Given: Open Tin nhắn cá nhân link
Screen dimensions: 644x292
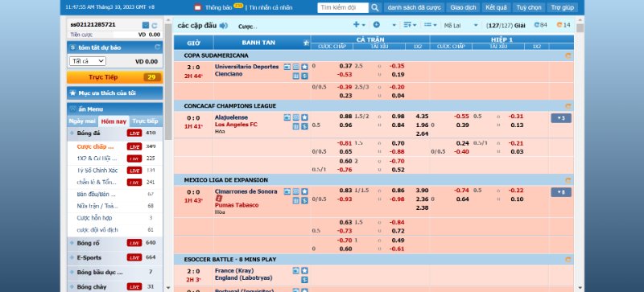Looking at the screenshot, I should point(271,7).
